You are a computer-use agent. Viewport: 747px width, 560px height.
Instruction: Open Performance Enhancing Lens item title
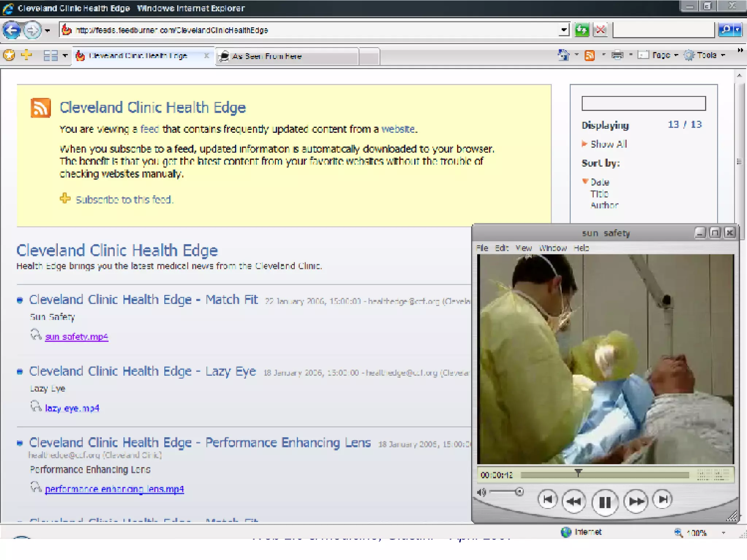pyautogui.click(x=200, y=443)
